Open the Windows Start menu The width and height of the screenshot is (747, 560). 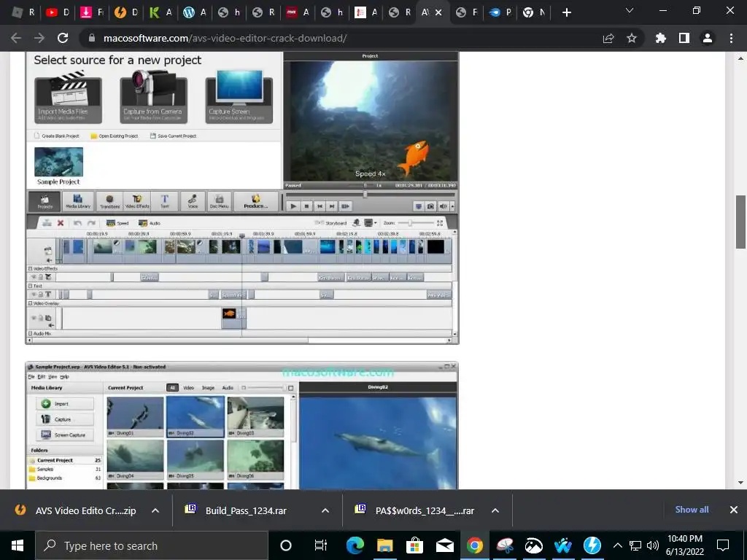coord(18,545)
